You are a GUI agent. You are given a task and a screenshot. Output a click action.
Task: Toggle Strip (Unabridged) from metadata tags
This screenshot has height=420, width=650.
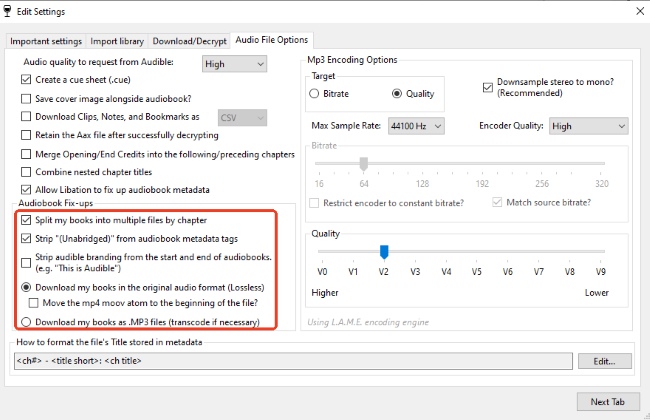[x=26, y=238]
